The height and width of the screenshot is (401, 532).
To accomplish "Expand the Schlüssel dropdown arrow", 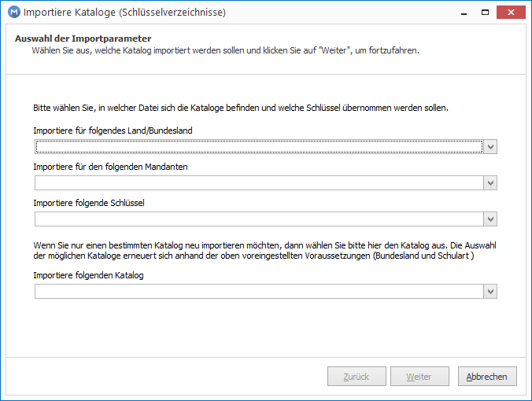I will click(490, 219).
